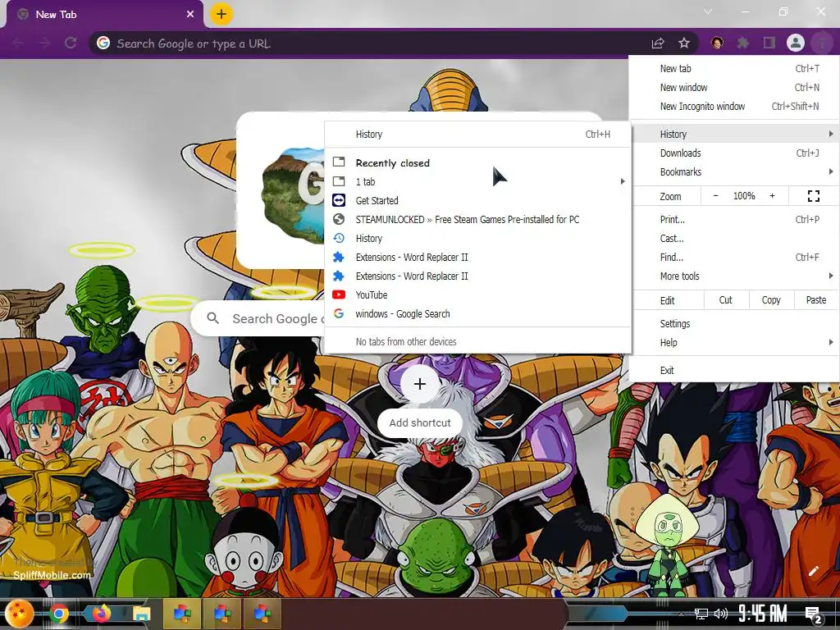This screenshot has width=840, height=630.
Task: Click the yellow new tab plus button
Action: 221,15
